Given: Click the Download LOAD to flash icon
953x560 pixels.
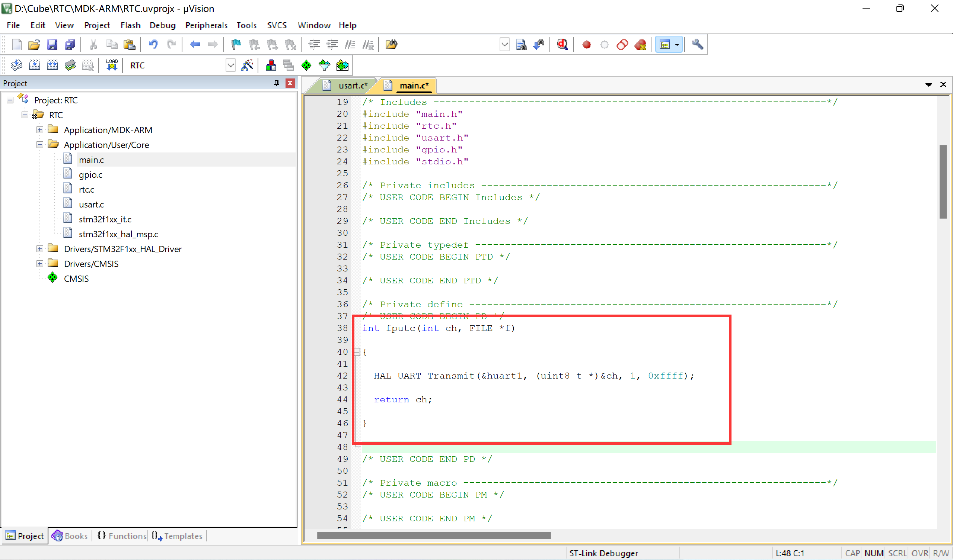Looking at the screenshot, I should pyautogui.click(x=112, y=65).
